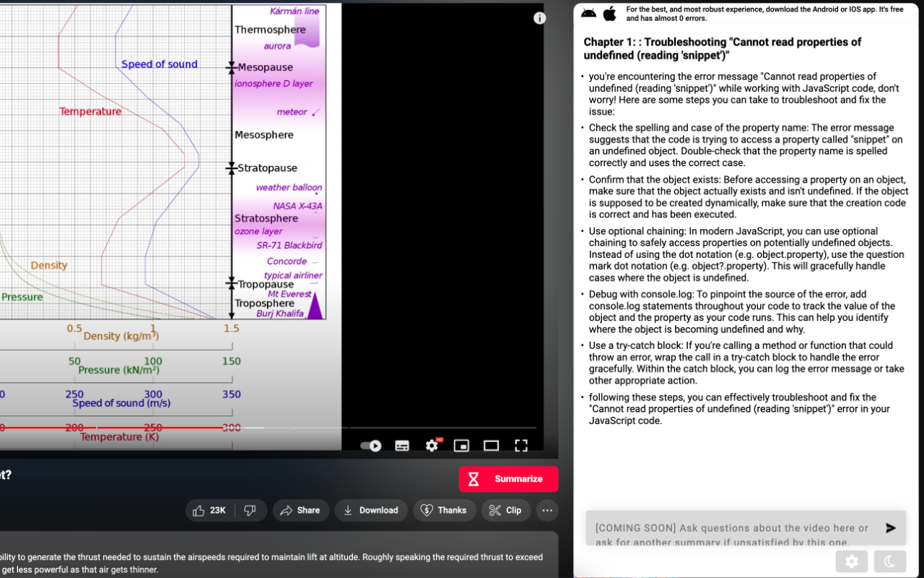Click the Summarize button

[508, 479]
